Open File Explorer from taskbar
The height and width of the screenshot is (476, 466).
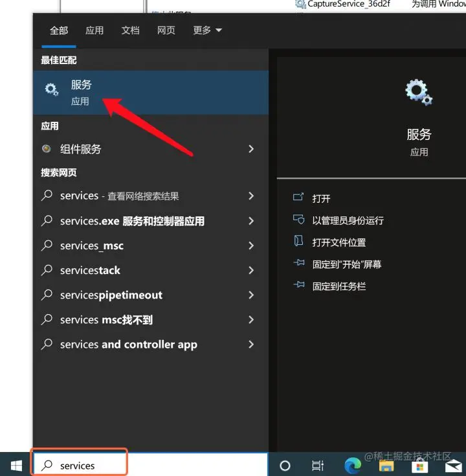[386, 466]
